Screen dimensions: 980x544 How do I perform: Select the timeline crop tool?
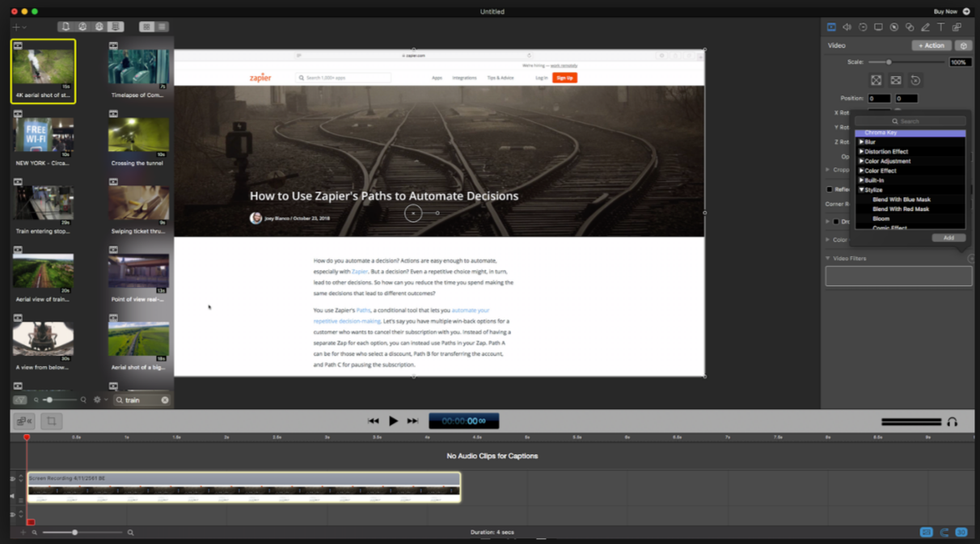point(51,421)
